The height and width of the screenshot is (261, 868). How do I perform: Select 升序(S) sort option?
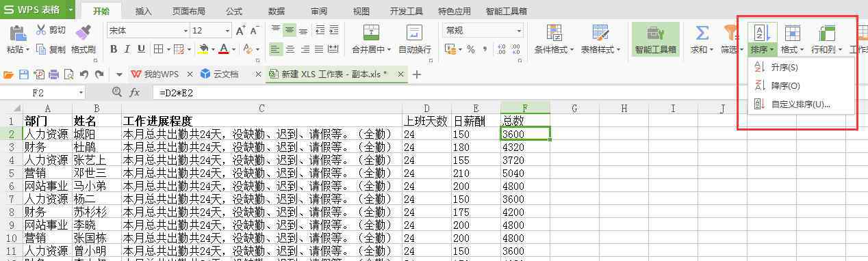click(x=784, y=68)
